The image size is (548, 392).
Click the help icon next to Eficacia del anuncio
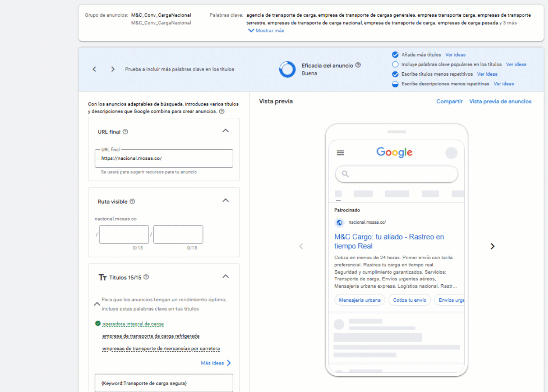coord(358,65)
